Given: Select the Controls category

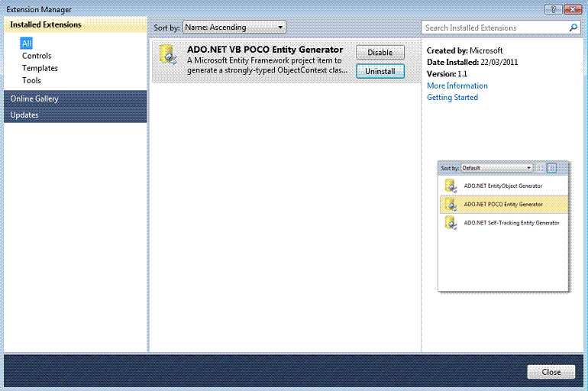Looking at the screenshot, I should [x=37, y=56].
